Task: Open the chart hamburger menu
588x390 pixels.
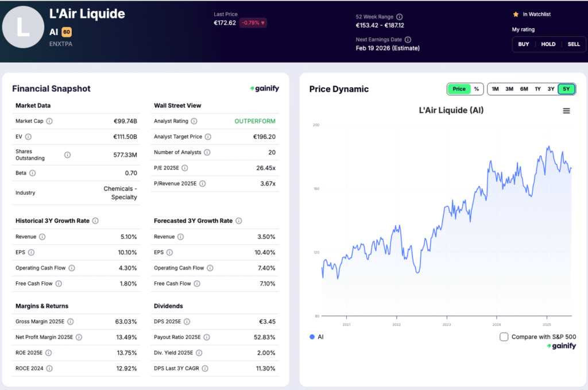Action: coord(566,110)
